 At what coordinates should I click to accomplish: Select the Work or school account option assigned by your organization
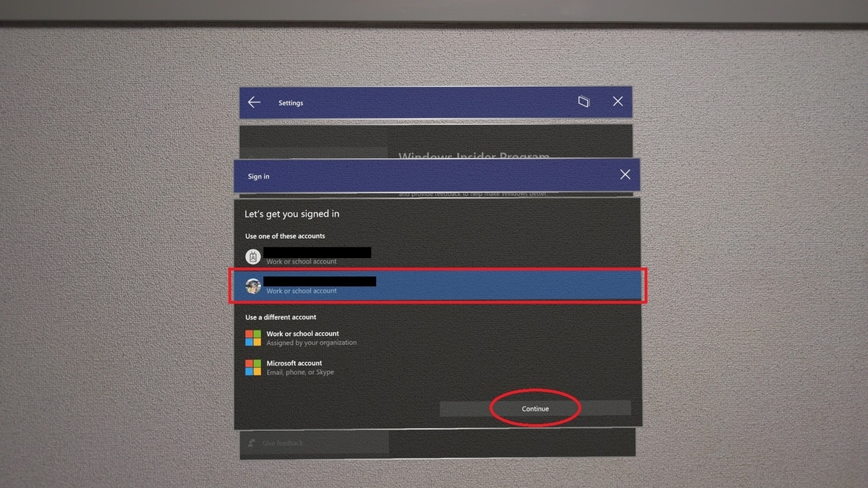437,338
